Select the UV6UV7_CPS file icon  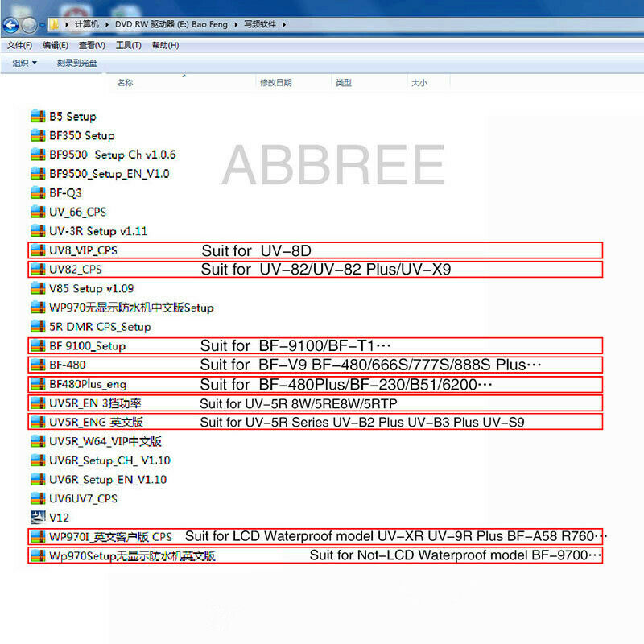click(x=38, y=498)
